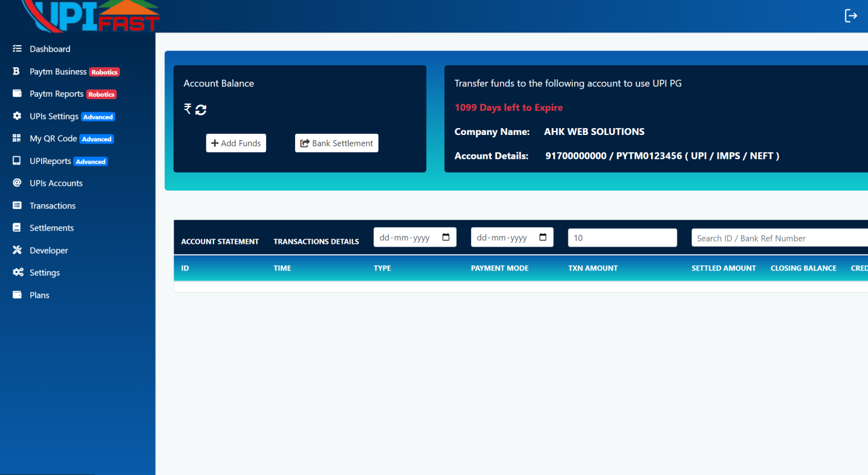Image resolution: width=868 pixels, height=475 pixels.
Task: Switch to Transactions Details tab
Action: [316, 242]
